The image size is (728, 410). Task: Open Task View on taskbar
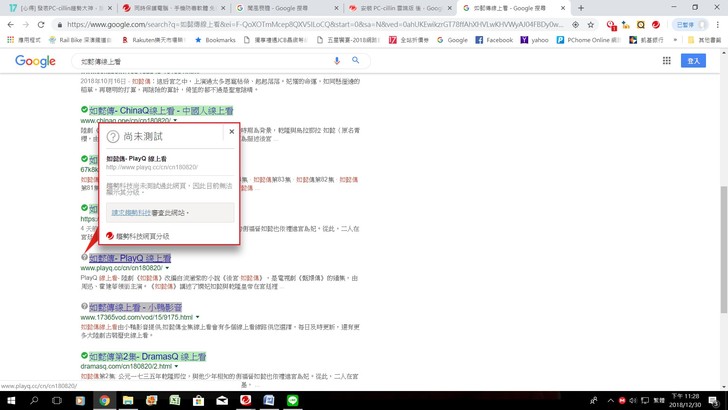click(x=57, y=400)
